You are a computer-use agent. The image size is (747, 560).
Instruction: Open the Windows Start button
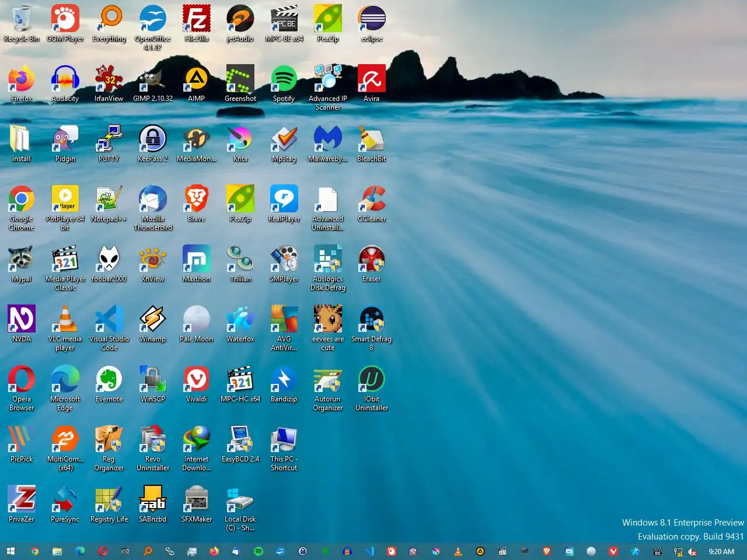[x=11, y=551]
